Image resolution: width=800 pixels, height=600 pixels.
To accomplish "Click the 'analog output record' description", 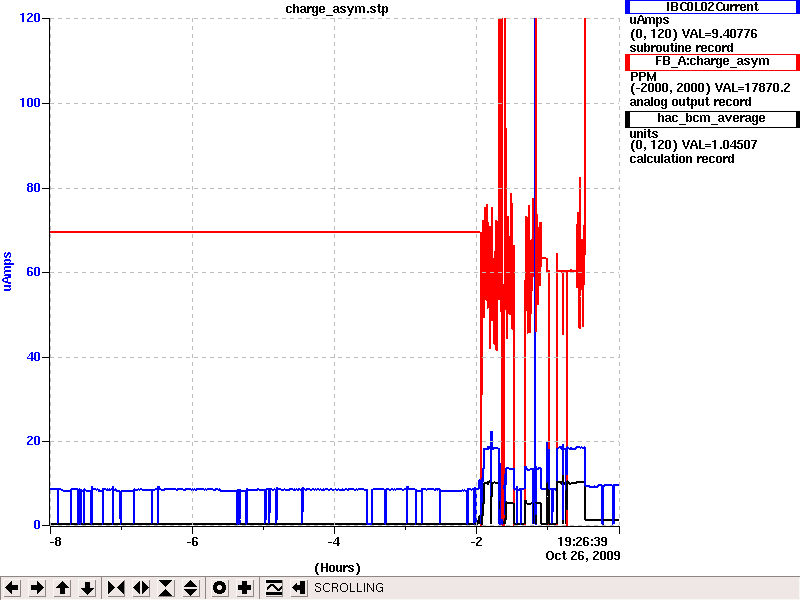I will tap(690, 102).
